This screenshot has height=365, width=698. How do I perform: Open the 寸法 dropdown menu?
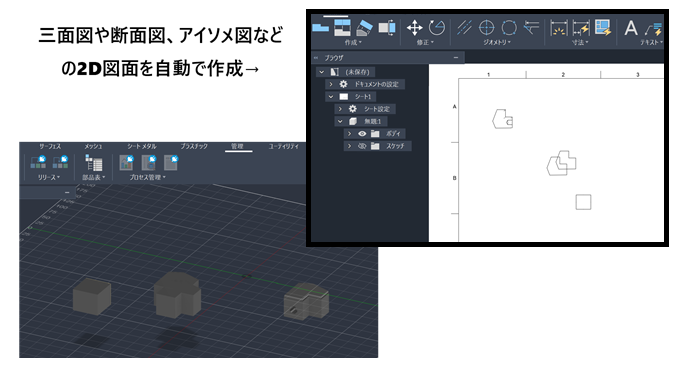point(580,43)
